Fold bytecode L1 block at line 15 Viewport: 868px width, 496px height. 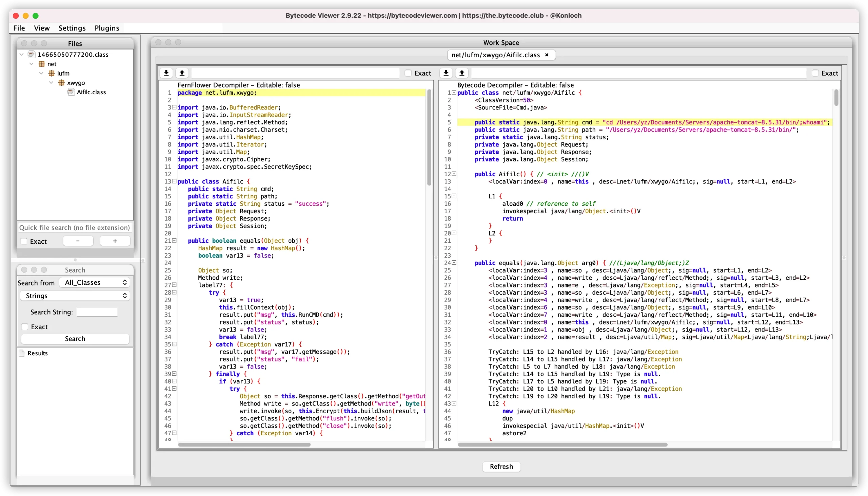pos(454,196)
